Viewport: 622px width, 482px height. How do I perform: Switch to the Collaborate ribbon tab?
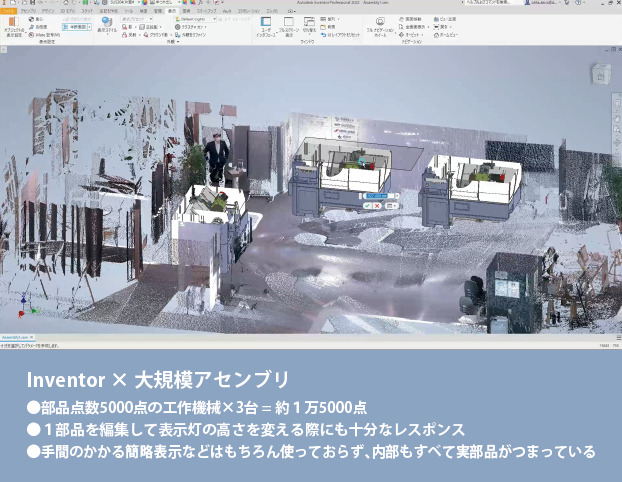click(x=249, y=11)
